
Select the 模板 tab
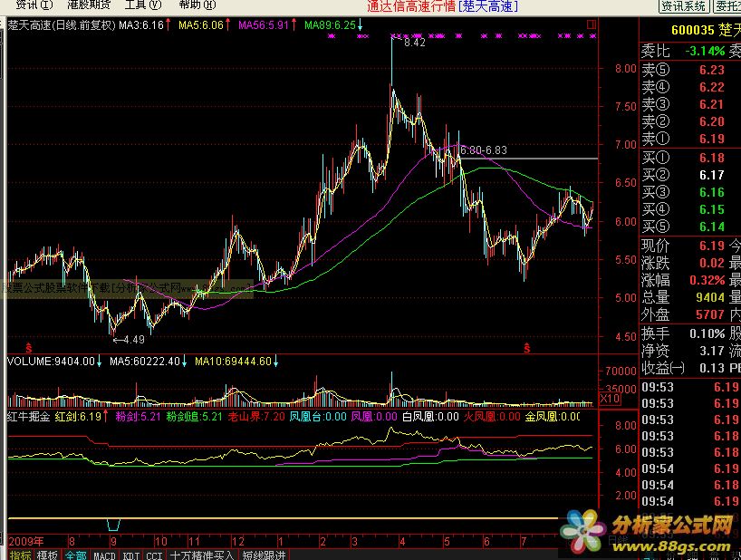pyautogui.click(x=47, y=555)
